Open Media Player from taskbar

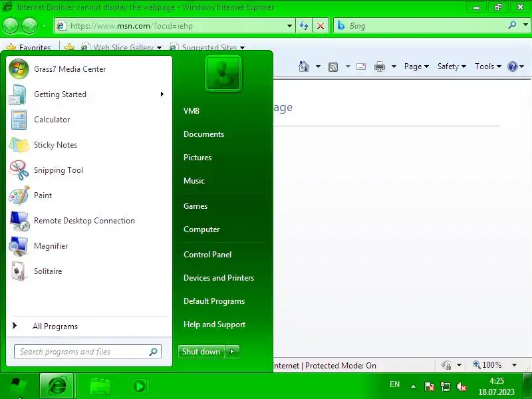pos(140,386)
